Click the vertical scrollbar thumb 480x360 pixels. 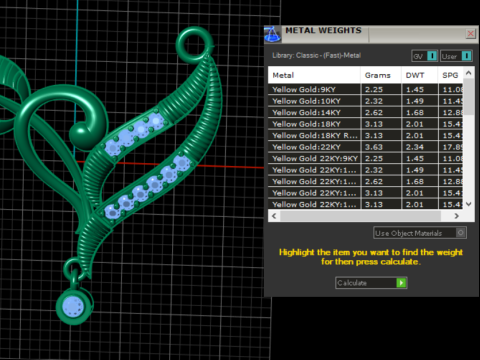(469, 97)
